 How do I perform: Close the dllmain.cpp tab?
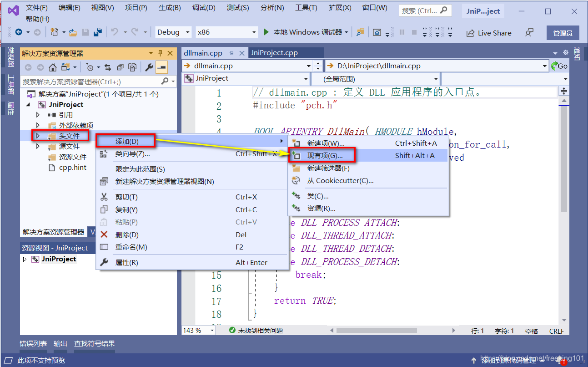point(242,53)
